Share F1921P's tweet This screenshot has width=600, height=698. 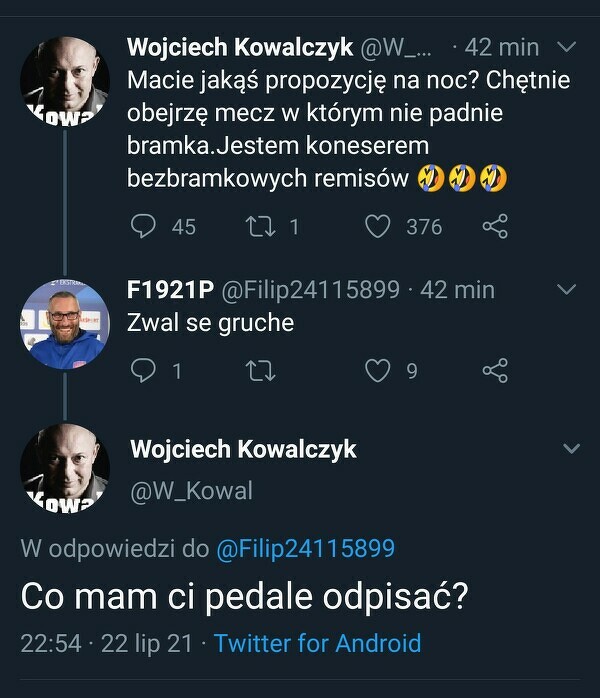point(495,371)
